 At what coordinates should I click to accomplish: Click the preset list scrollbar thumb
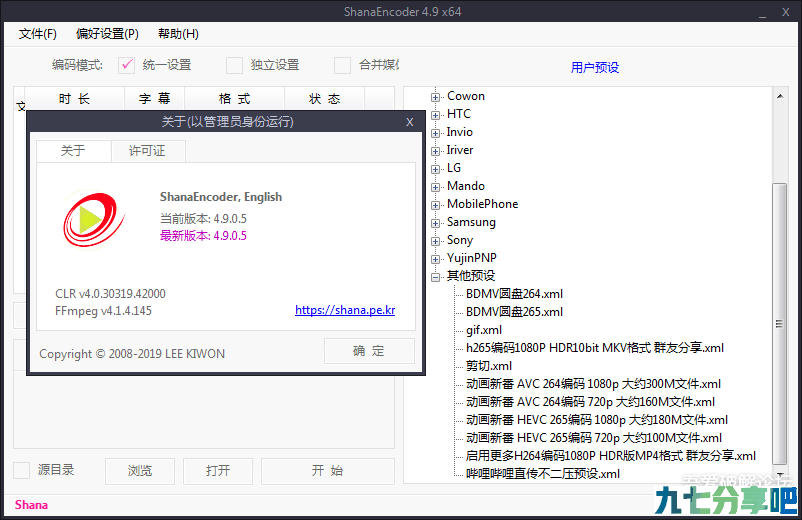pos(779,324)
